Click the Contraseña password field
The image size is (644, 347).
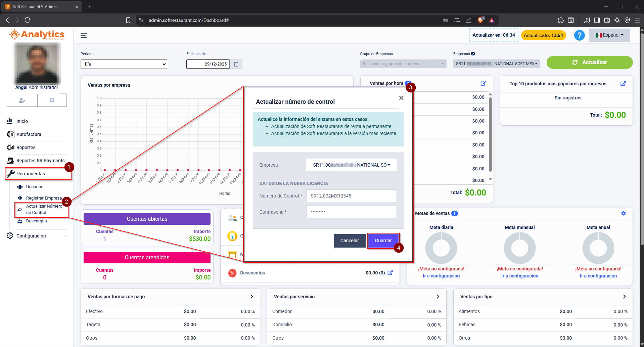pyautogui.click(x=352, y=212)
